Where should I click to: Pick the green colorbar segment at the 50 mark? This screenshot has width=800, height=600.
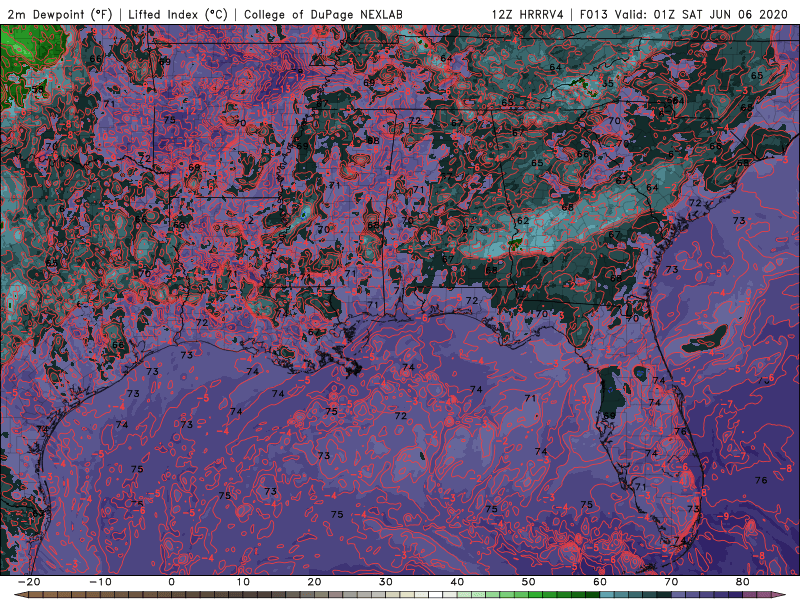536,595
